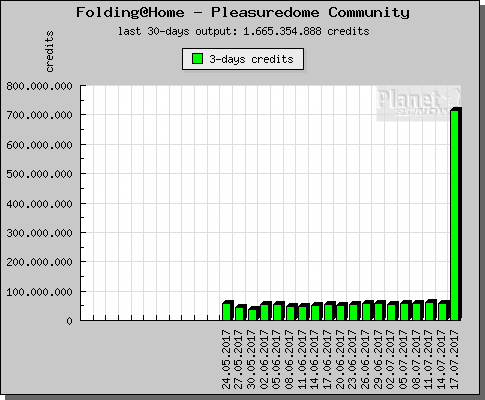Click the y-axis value 0
The height and width of the screenshot is (400, 485).
(x=69, y=321)
